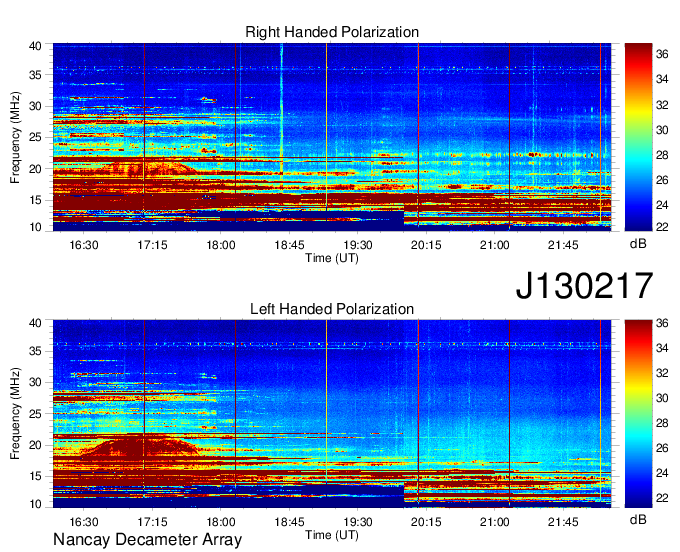Click "21:45" time tick under Left Handed plot
The image size is (680, 552).
click(x=563, y=522)
